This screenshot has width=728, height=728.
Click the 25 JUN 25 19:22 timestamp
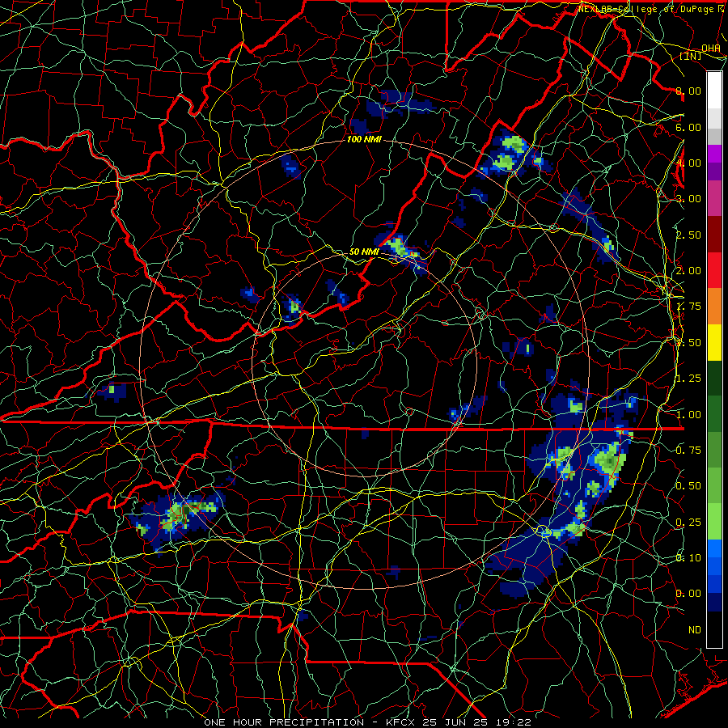coord(478,722)
